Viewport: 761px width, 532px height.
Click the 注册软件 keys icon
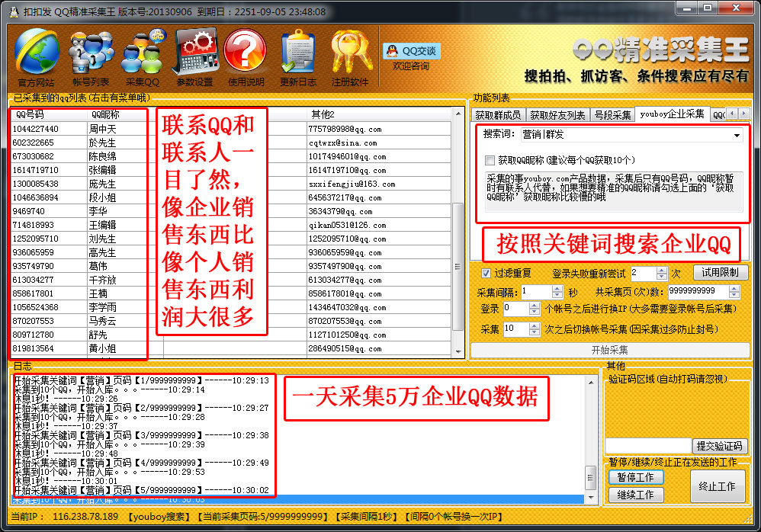(x=350, y=57)
